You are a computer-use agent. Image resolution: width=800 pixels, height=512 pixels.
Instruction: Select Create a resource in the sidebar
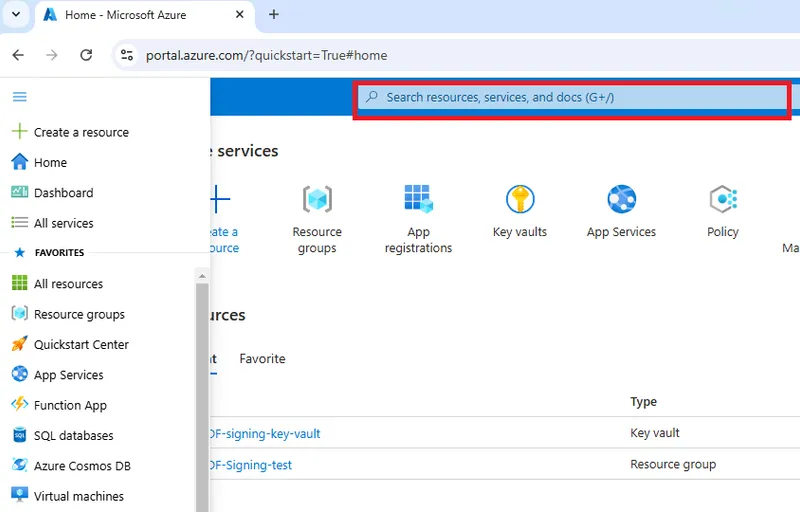click(x=81, y=132)
